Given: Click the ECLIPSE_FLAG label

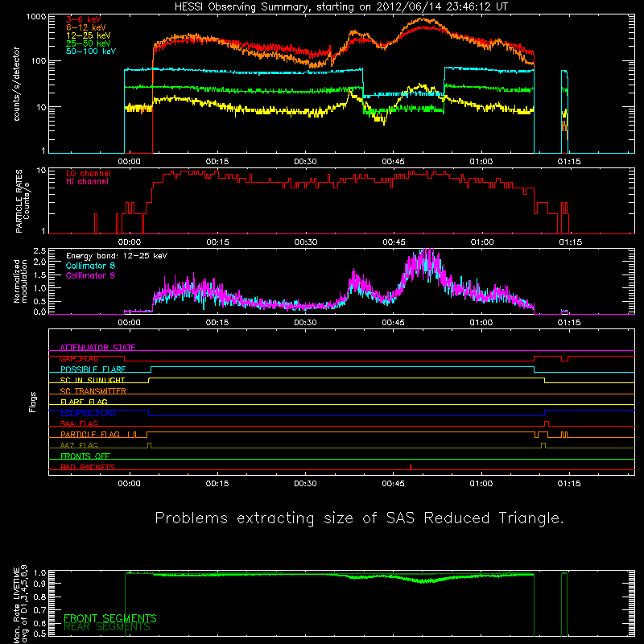Looking at the screenshot, I should click(88, 413).
